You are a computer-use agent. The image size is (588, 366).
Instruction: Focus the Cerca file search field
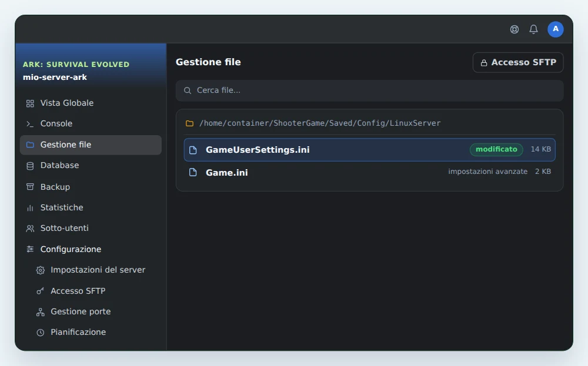coord(369,90)
